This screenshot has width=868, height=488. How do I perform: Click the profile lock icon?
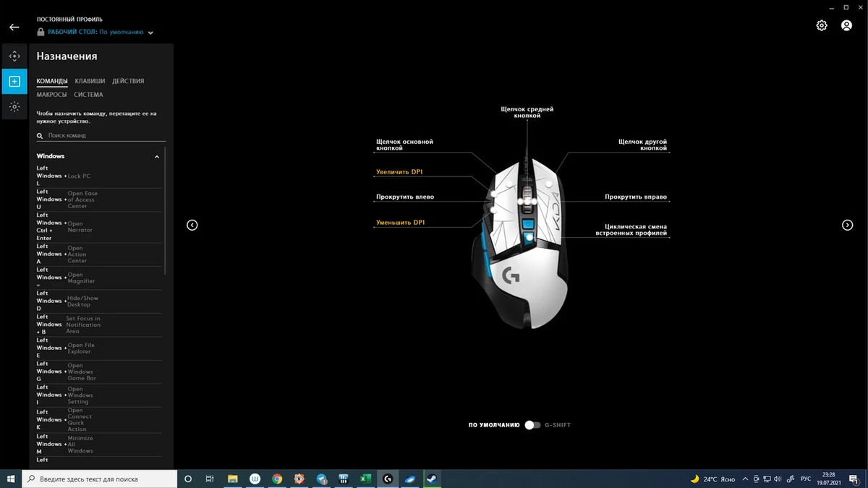point(41,33)
